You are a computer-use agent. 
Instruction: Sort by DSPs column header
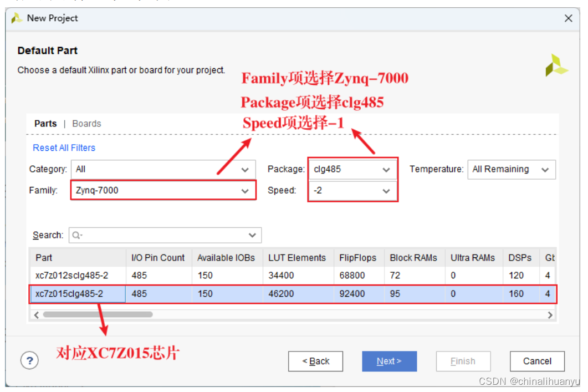tap(521, 258)
